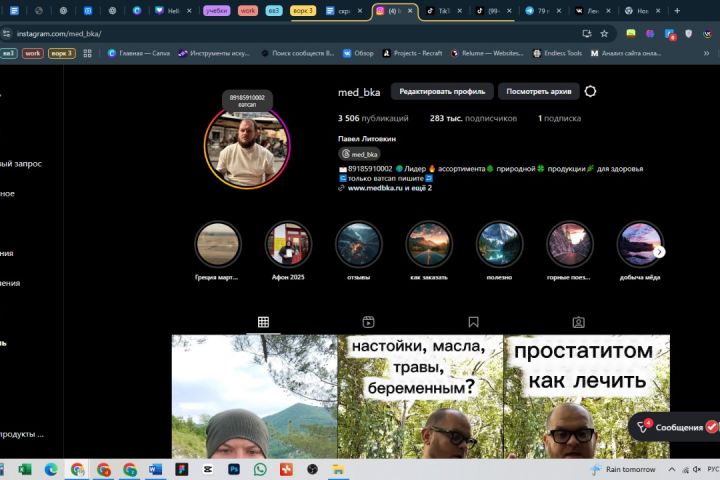Click the address bar URL field
This screenshot has height=480, width=720.
(294, 34)
